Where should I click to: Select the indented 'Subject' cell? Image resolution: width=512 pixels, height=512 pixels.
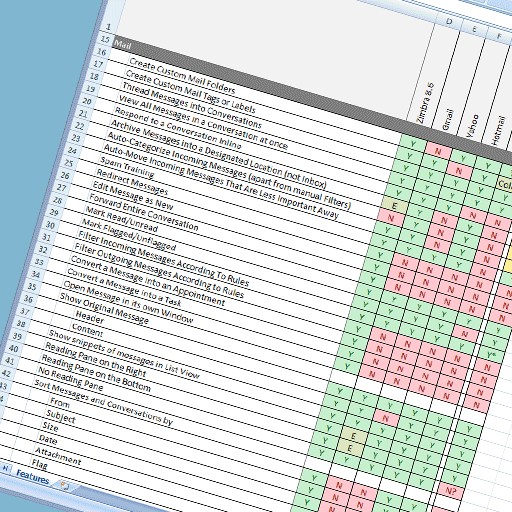pos(61,416)
